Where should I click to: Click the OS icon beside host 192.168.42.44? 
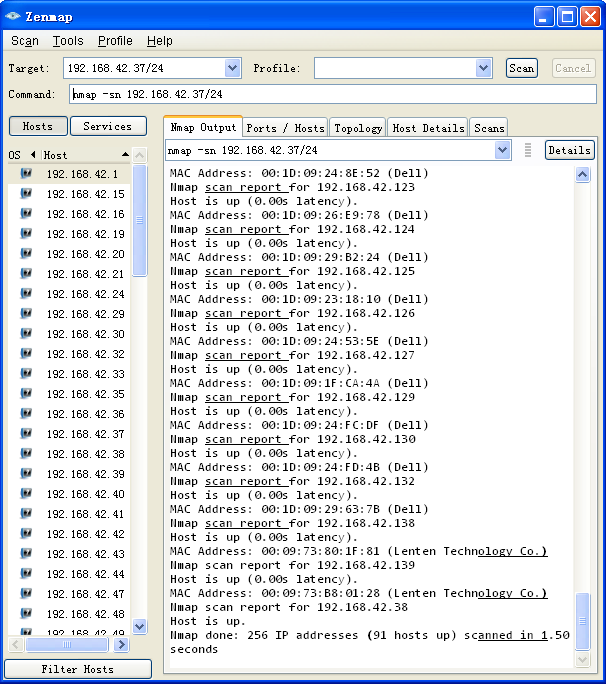tap(26, 574)
